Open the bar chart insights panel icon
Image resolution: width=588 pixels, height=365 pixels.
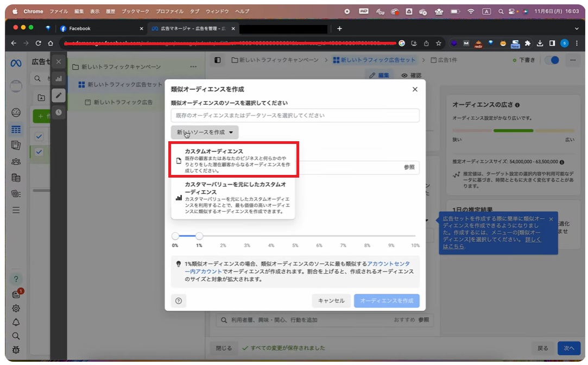point(59,79)
